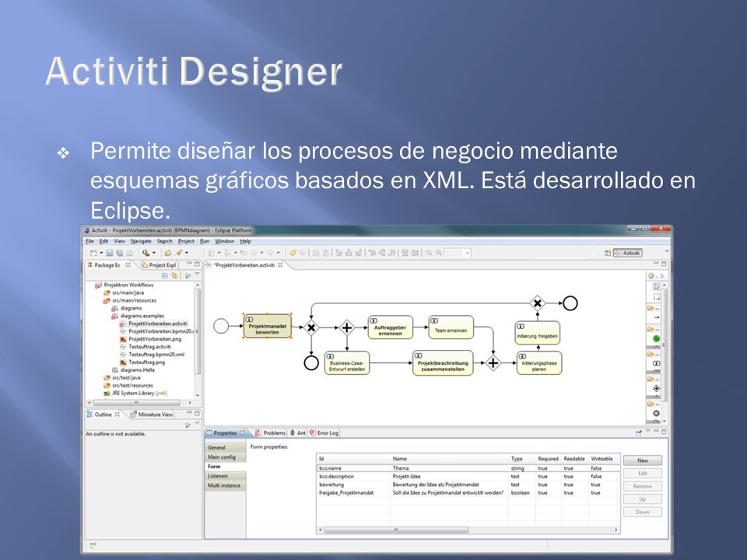Screen dimensions: 747x560
Task: Click the Zoom In magnifier icon
Action: [439, 253]
